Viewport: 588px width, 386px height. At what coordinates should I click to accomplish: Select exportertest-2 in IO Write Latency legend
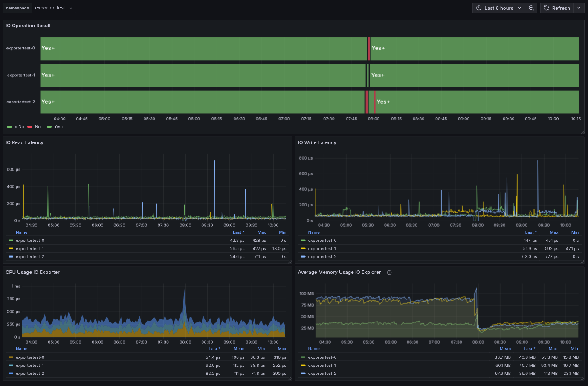pos(322,257)
